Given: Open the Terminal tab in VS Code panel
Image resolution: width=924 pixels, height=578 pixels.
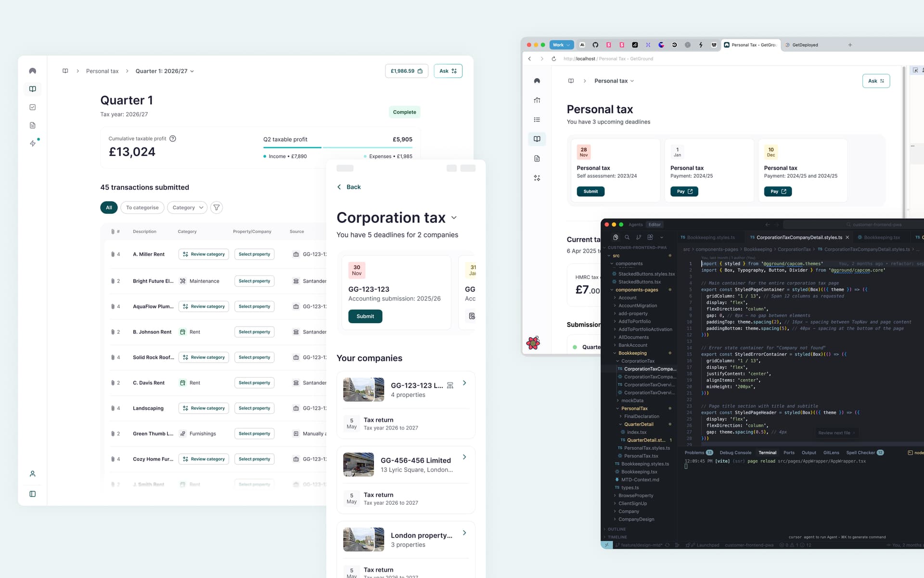Looking at the screenshot, I should click(x=768, y=452).
